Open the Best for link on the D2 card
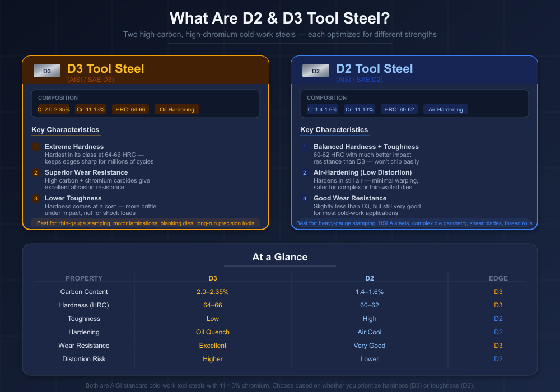This screenshot has width=560, height=392. [x=414, y=223]
